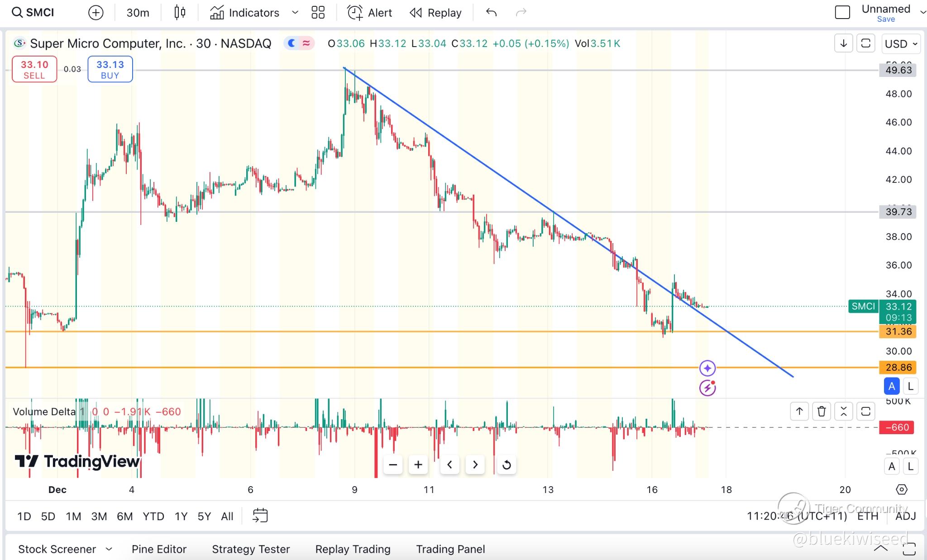Delete the Volume Delta indicator pane

pyautogui.click(x=821, y=412)
